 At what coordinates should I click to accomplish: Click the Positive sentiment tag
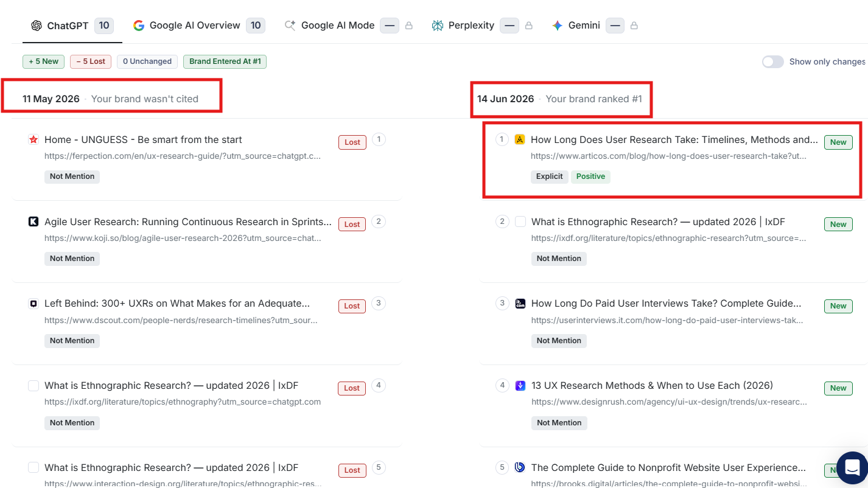(591, 176)
